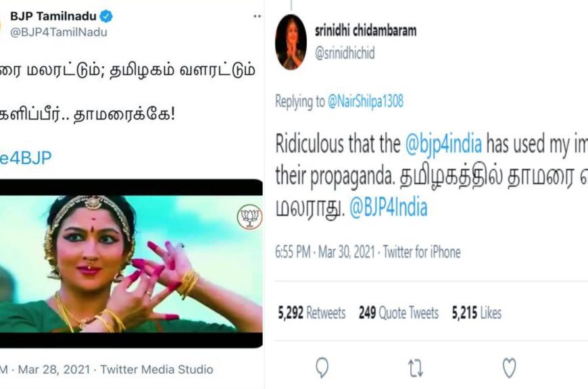This screenshot has width=588, height=389.
Task: Click the @BJP4TamilNadu handle
Action: coord(59,32)
